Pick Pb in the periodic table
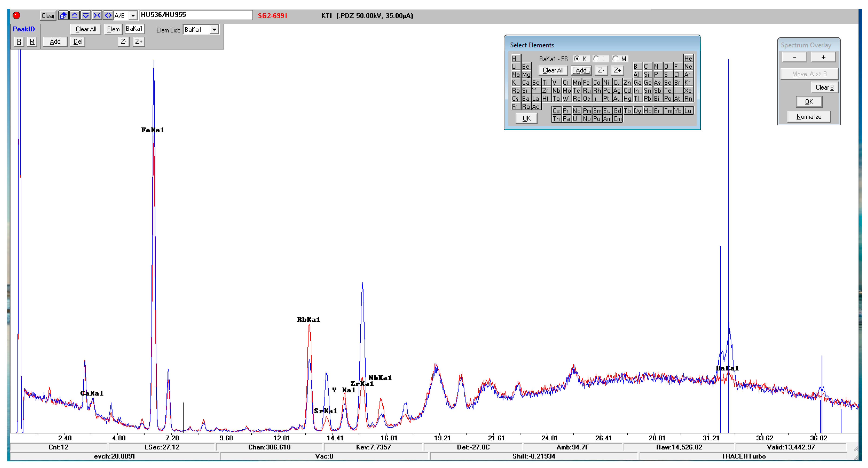This screenshot has width=868, height=468. pos(647,99)
